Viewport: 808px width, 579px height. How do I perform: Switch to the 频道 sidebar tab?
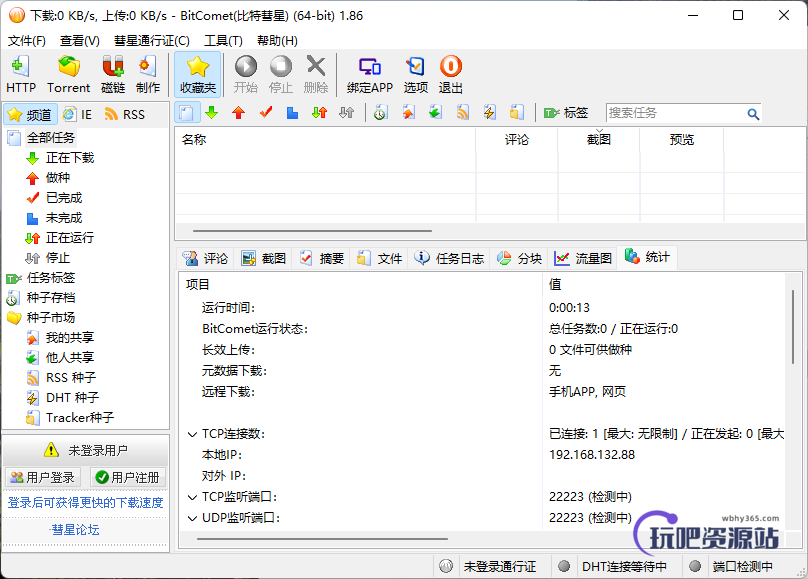coord(30,114)
